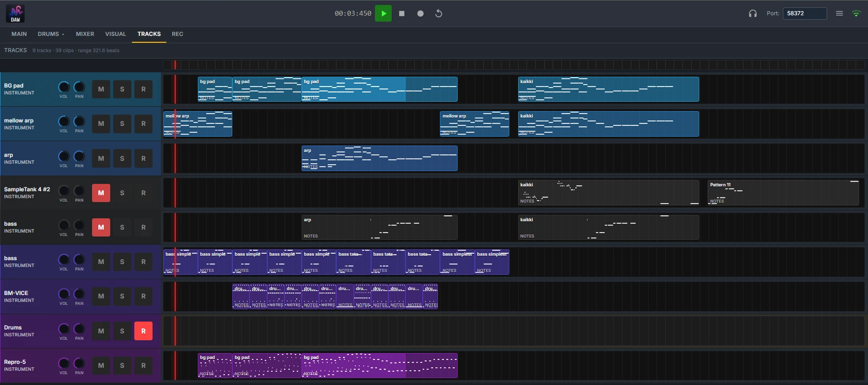This screenshot has width=868, height=385.
Task: Select the arp clip on arp track
Action: [379, 158]
